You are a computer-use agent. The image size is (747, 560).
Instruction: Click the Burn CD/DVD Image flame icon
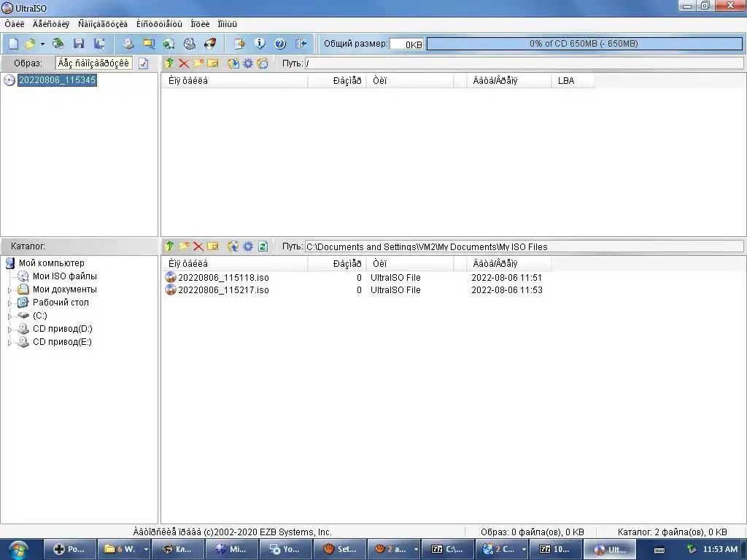click(210, 44)
